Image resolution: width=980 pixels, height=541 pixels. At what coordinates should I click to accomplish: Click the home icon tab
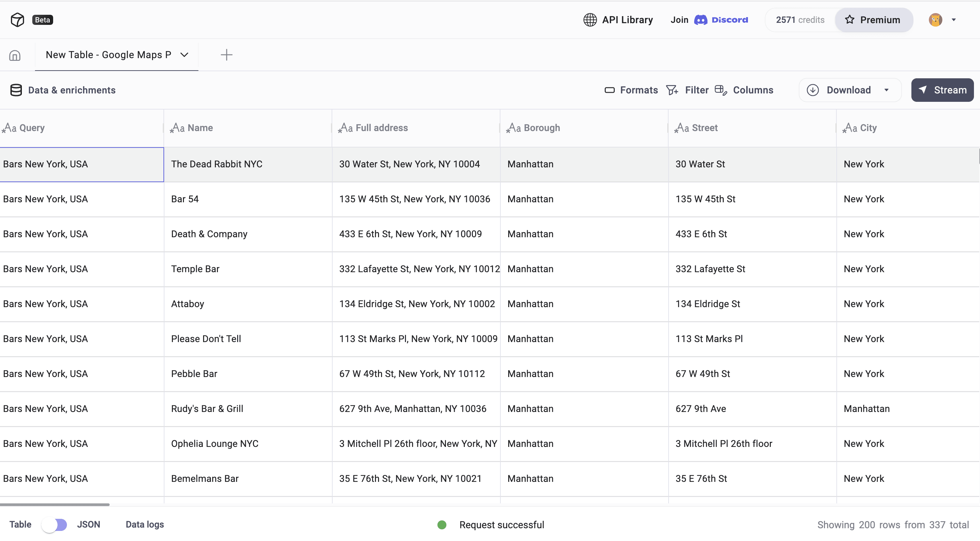coord(15,55)
